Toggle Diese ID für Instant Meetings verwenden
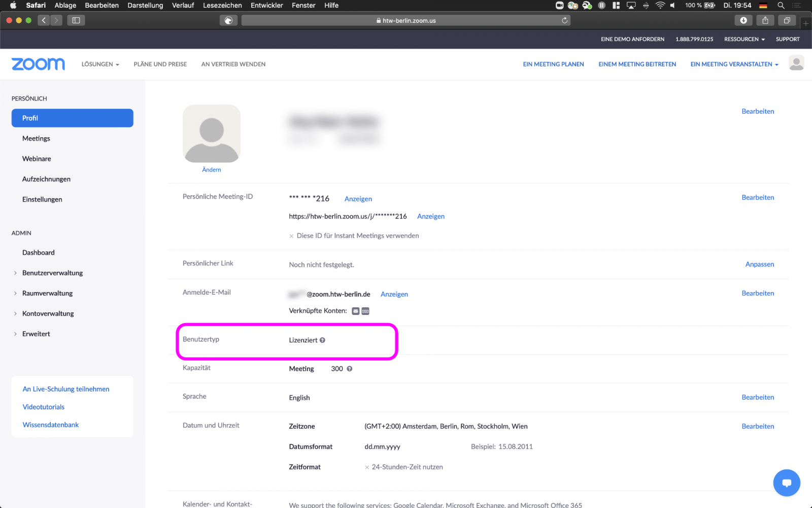This screenshot has width=812, height=508. (291, 236)
